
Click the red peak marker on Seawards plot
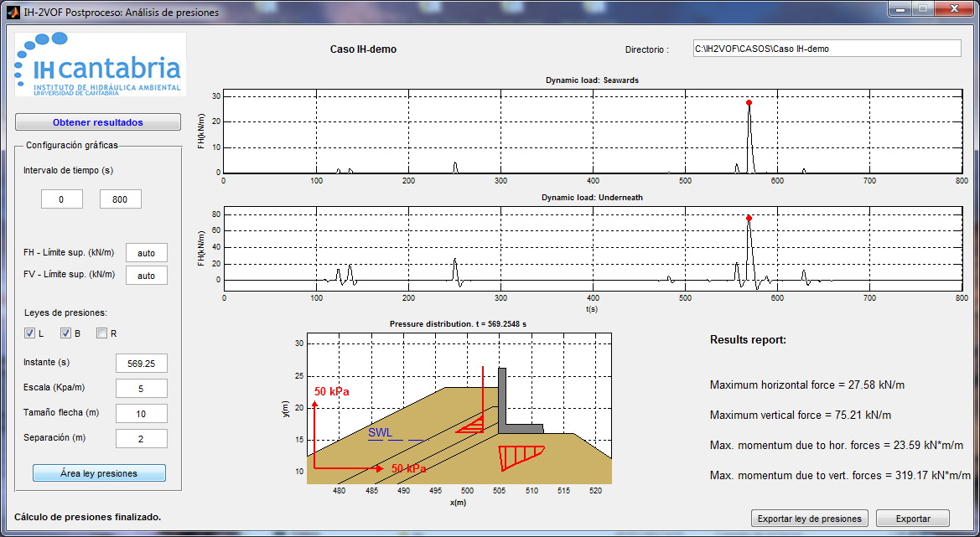pyautogui.click(x=749, y=103)
